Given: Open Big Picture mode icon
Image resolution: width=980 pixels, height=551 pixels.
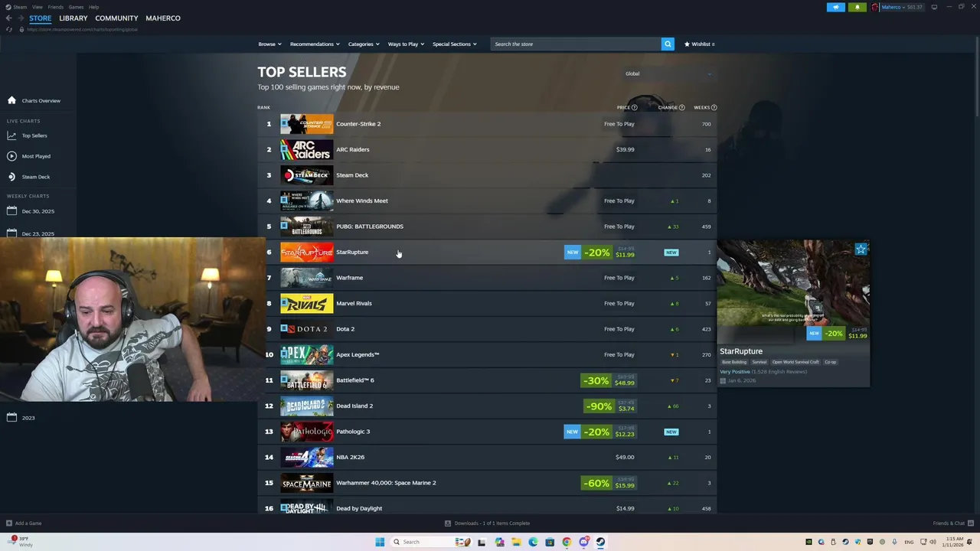Looking at the screenshot, I should (934, 7).
